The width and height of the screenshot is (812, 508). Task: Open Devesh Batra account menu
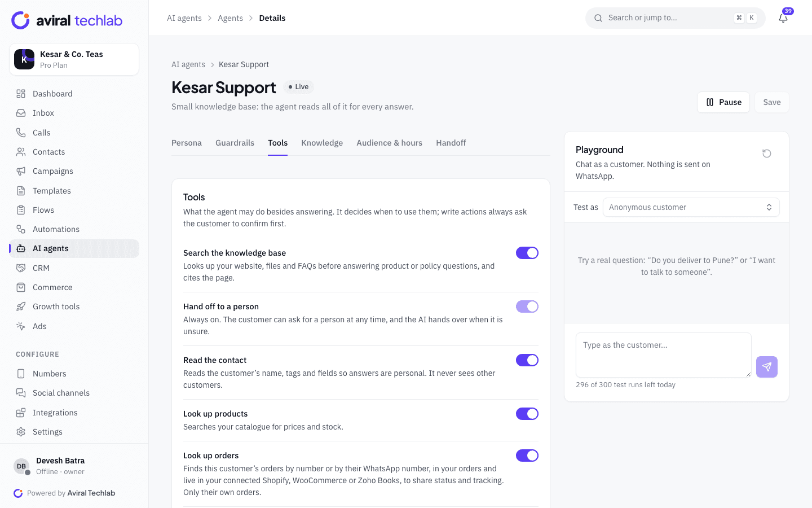pyautogui.click(x=74, y=466)
